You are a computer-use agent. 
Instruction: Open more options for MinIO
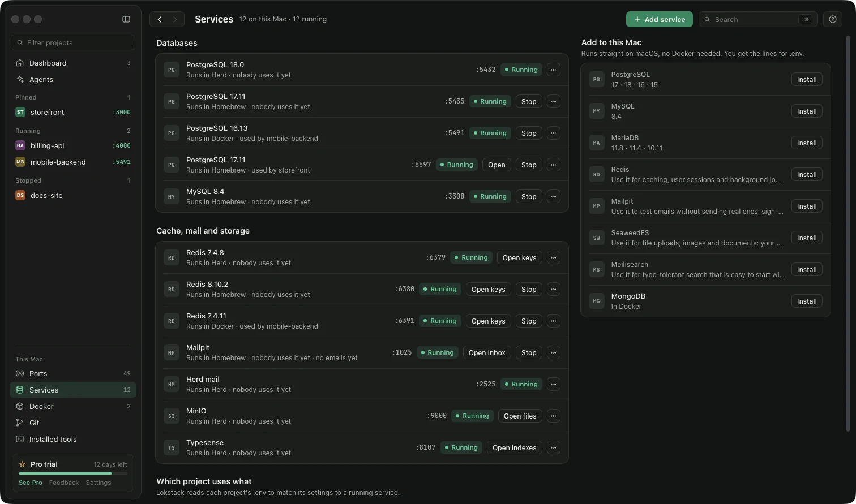click(554, 416)
